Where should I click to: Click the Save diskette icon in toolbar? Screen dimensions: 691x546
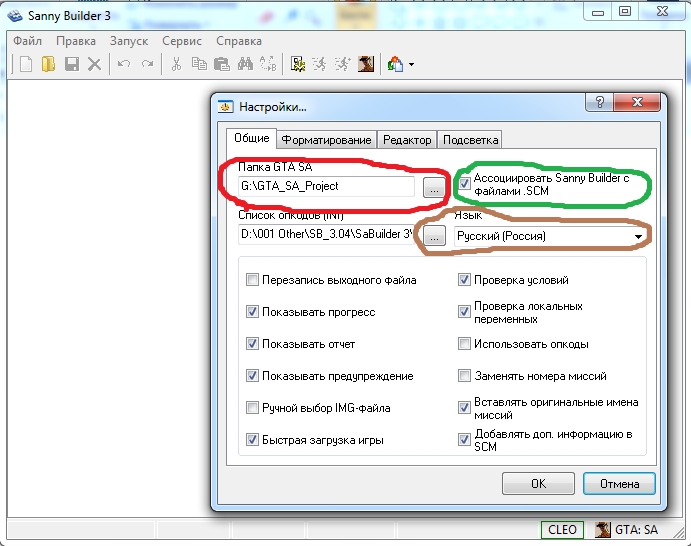pos(71,64)
